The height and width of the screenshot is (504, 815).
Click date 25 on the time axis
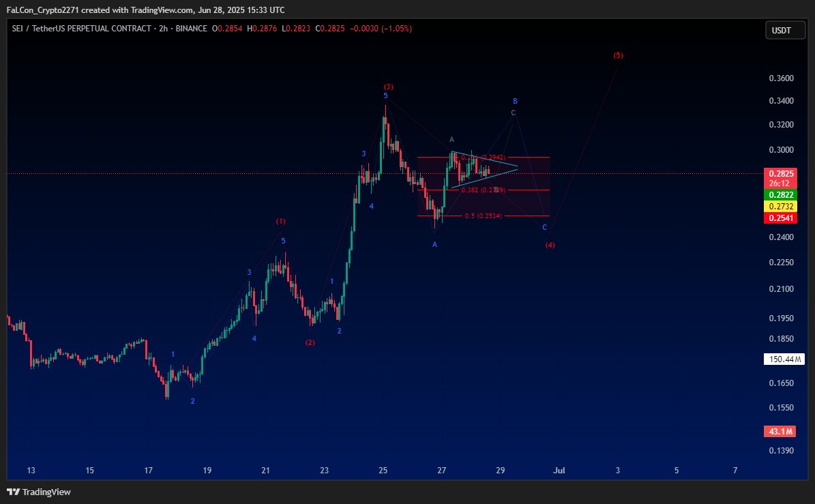(x=383, y=471)
